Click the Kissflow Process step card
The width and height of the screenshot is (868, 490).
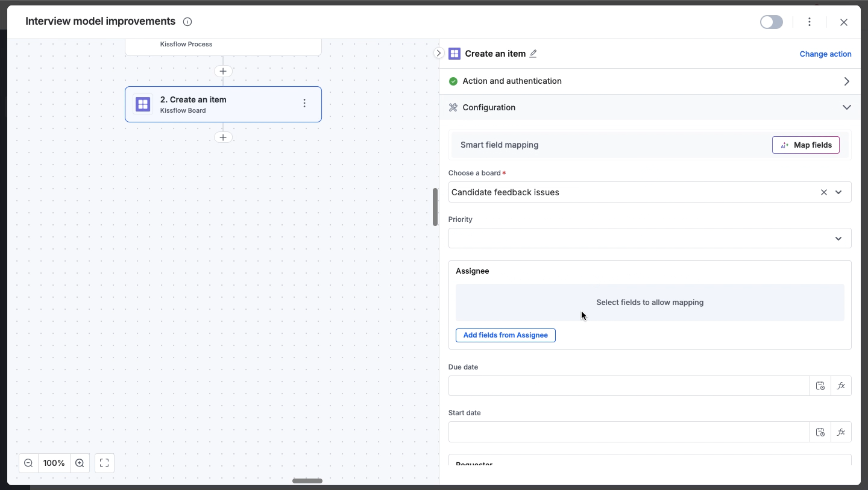pyautogui.click(x=223, y=47)
